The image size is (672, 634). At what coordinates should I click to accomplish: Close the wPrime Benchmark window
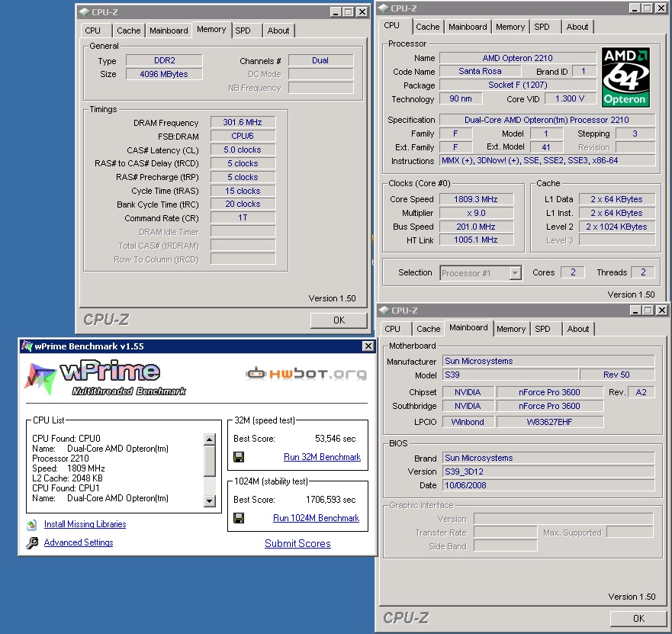[x=368, y=346]
